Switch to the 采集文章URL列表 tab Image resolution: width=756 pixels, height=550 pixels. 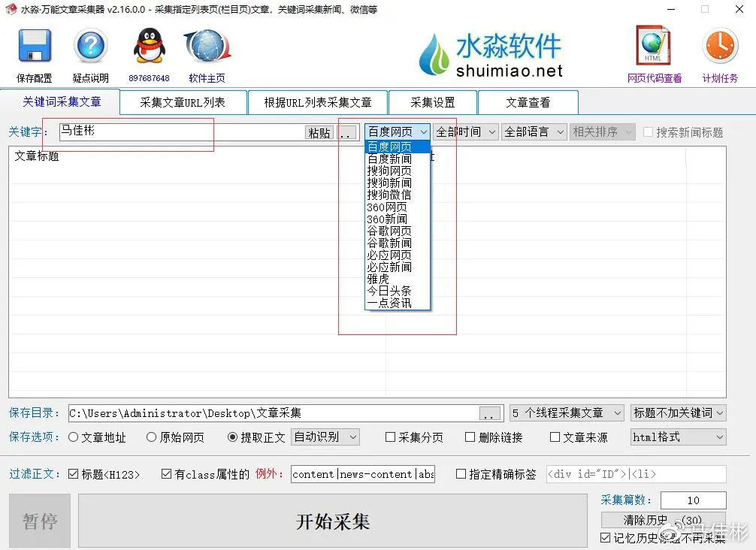pyautogui.click(x=183, y=102)
